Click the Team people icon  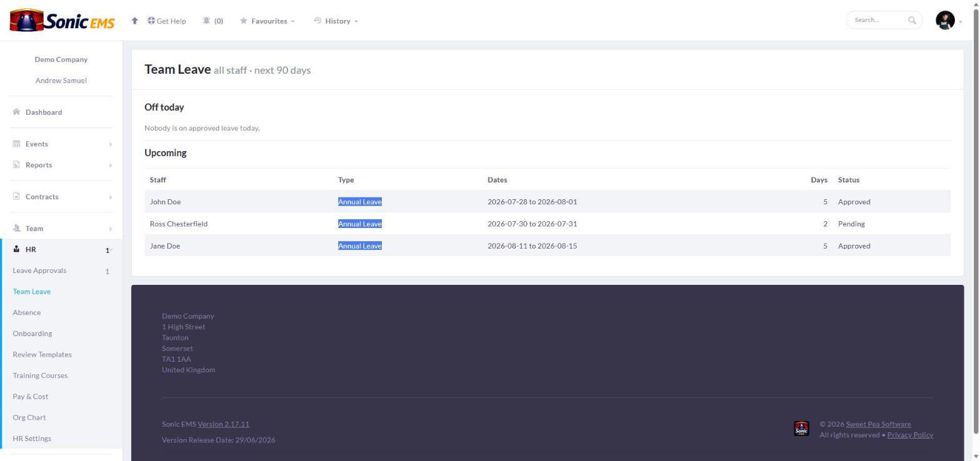pos(16,228)
